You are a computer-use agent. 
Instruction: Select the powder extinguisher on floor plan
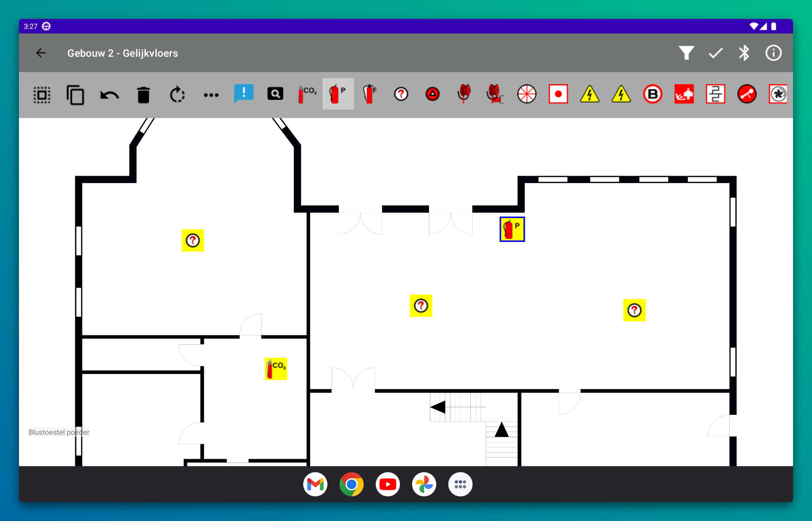point(512,229)
